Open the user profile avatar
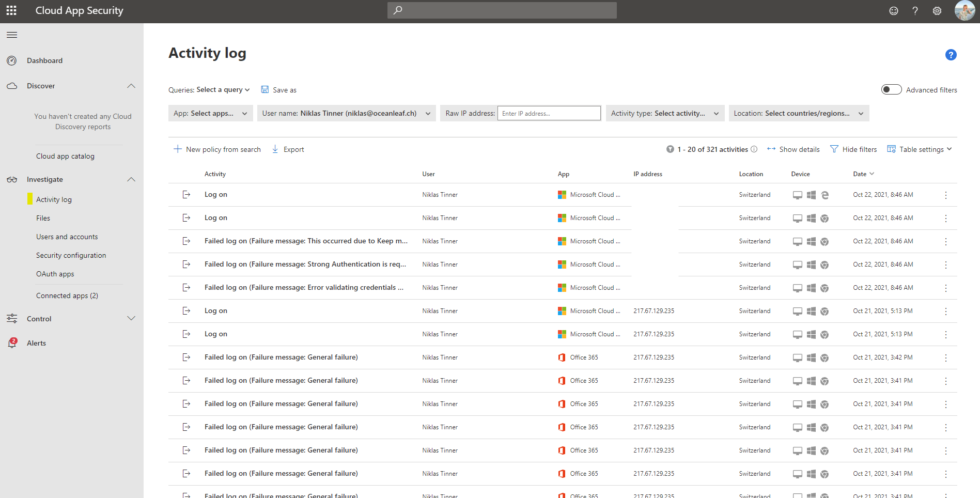 tap(965, 10)
